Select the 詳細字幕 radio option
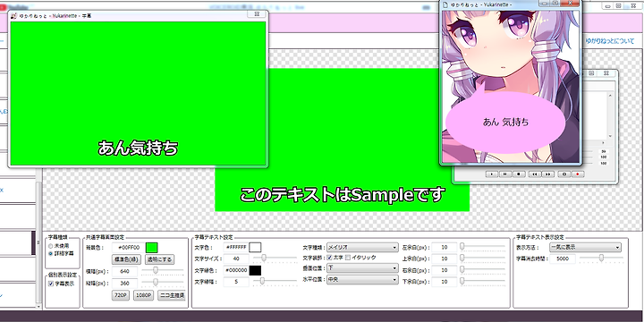Image resolution: width=644 pixels, height=322 pixels. [50, 253]
